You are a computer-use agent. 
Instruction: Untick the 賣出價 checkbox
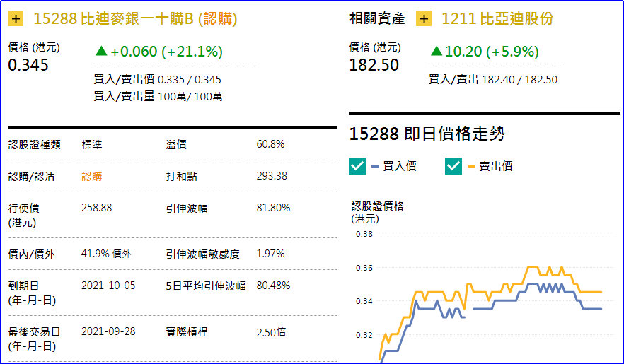click(x=453, y=166)
